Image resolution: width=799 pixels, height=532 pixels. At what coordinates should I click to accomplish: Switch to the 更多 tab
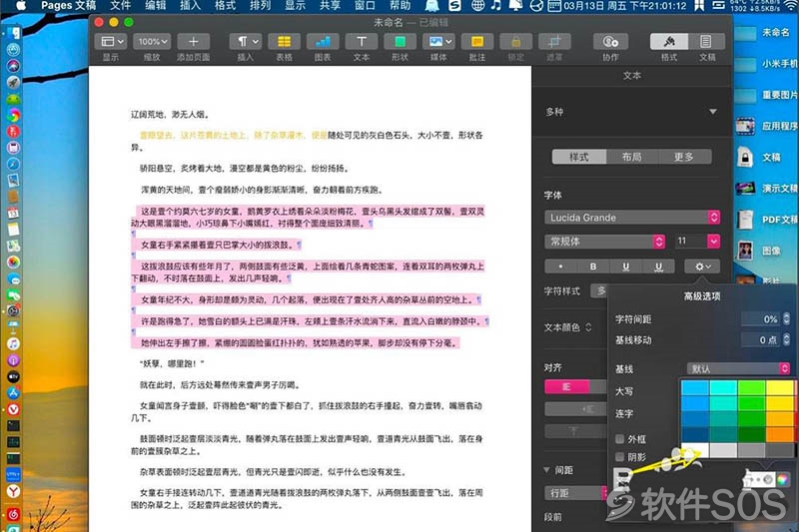click(684, 157)
